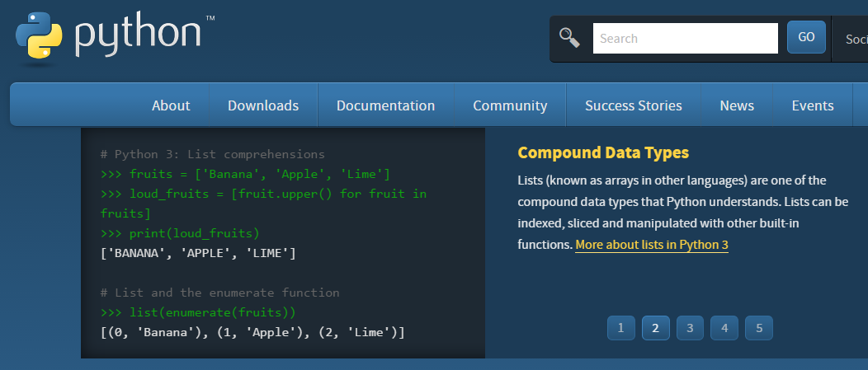Follow the 'More about lists in Python 3' link
Image resolution: width=868 pixels, height=370 pixels.
click(652, 245)
